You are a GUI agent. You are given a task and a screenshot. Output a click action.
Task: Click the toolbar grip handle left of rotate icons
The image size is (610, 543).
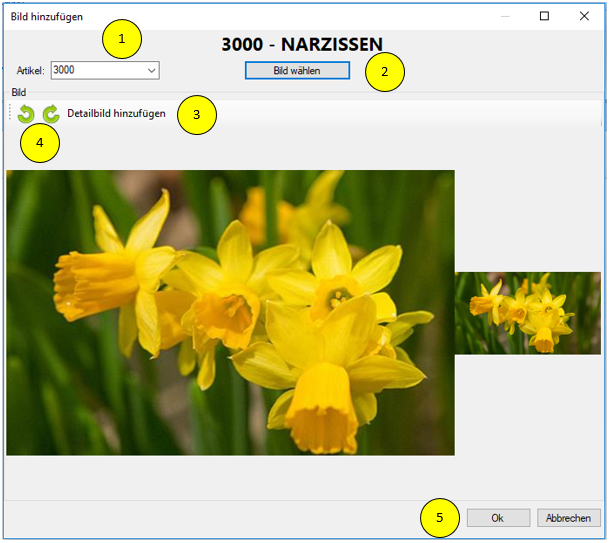(11, 114)
